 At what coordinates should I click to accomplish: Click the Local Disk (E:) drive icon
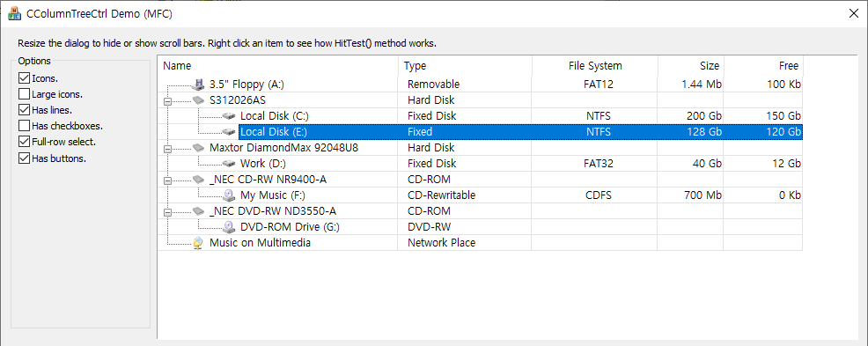(x=229, y=132)
